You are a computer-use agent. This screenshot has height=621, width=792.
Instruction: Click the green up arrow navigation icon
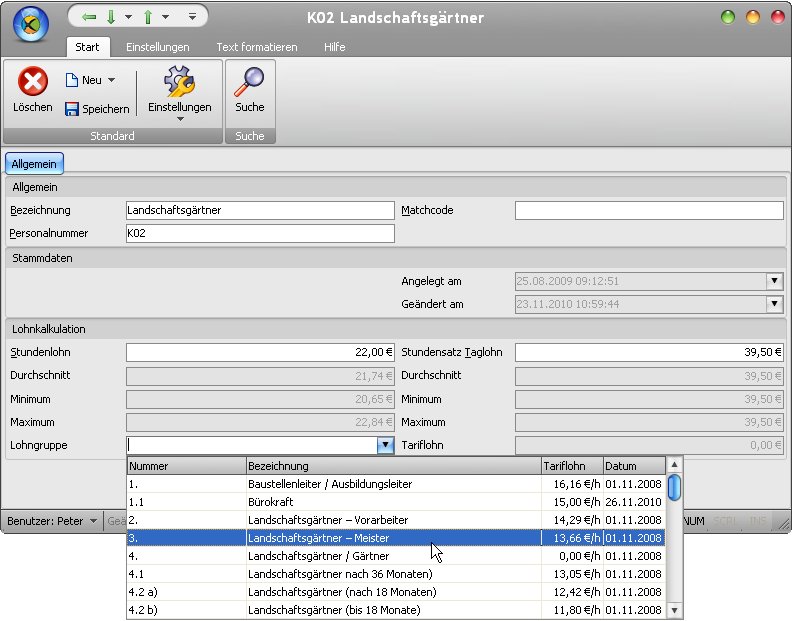click(148, 17)
